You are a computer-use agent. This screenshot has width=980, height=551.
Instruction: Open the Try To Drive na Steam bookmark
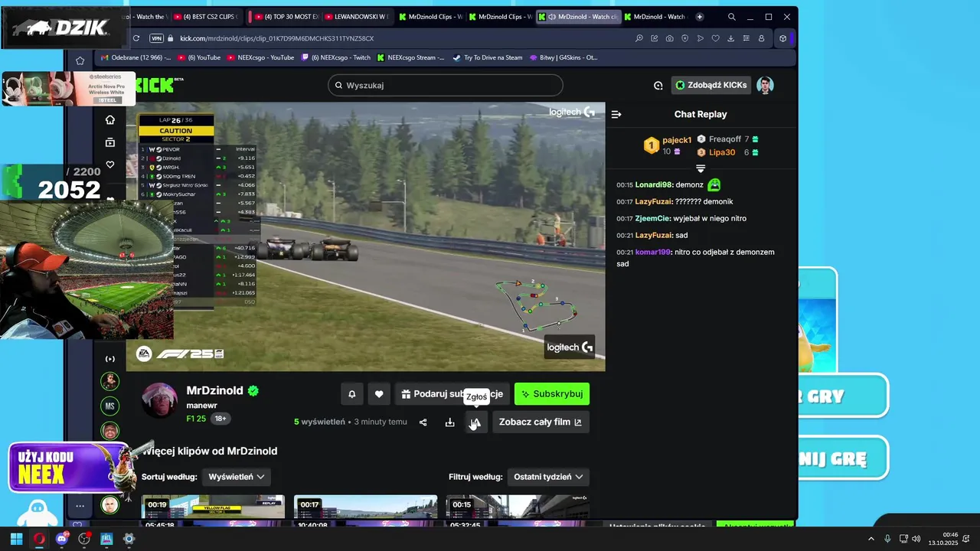[487, 57]
